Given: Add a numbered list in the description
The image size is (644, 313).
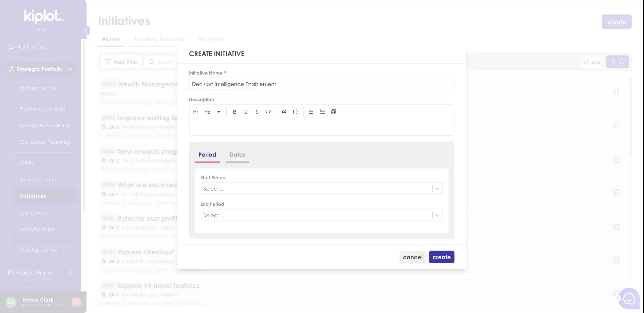Looking at the screenshot, I should point(322,112).
